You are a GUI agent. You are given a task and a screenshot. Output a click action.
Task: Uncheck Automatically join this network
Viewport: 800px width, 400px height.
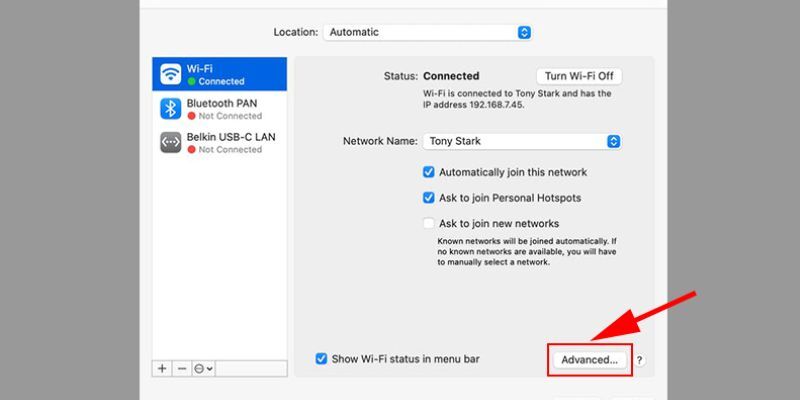tap(429, 172)
